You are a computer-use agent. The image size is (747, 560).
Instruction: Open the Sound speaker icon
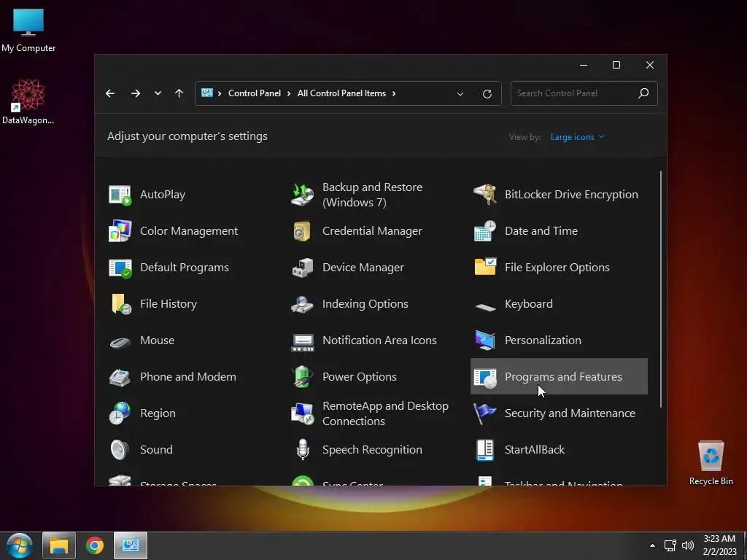(120, 449)
